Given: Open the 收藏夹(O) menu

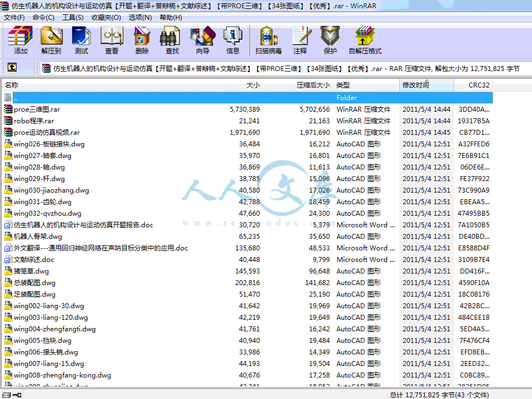Looking at the screenshot, I should 106,18.
